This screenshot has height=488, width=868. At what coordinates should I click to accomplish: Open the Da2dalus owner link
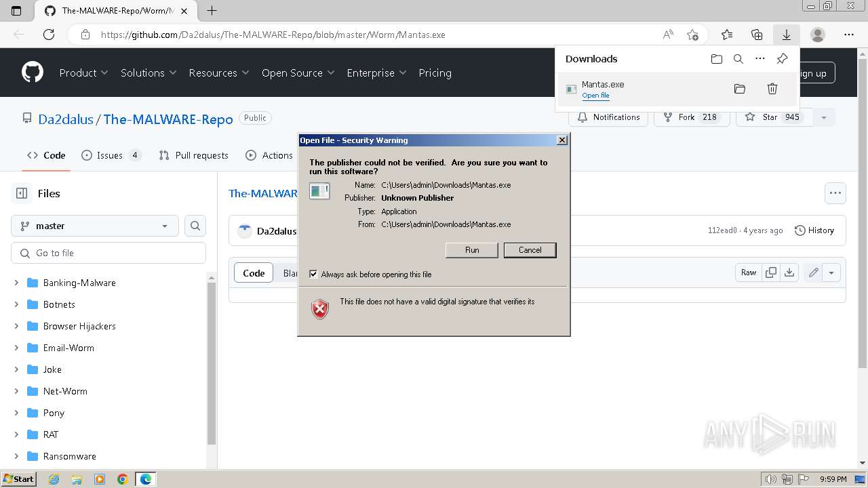[66, 119]
